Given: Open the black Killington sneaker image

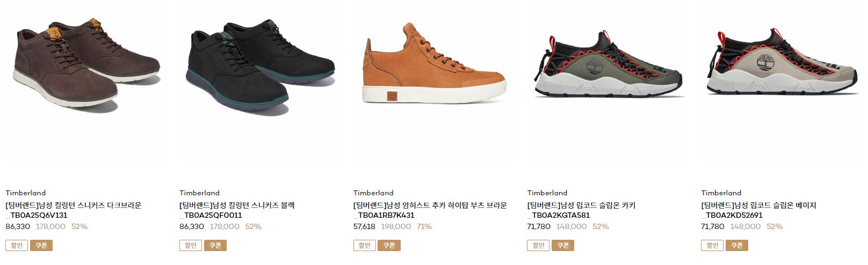Looking at the screenshot, I should point(260,82).
